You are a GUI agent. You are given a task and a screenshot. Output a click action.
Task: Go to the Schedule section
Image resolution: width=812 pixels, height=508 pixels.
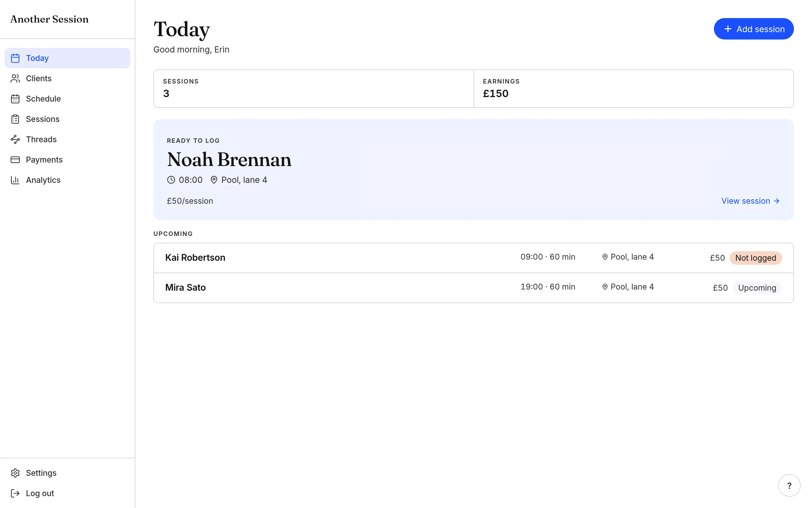tap(67, 99)
